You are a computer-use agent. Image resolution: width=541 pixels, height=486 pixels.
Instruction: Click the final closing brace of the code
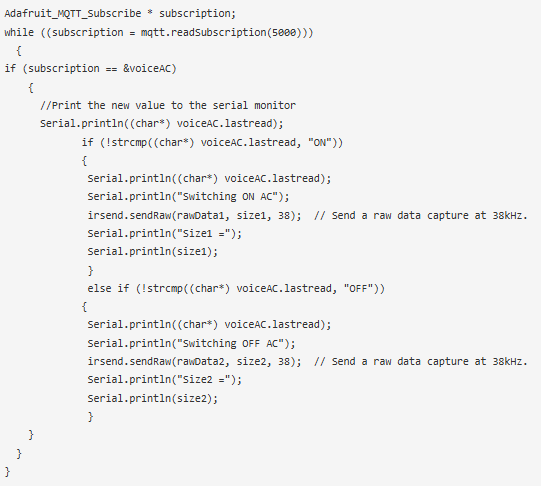[x=8, y=471]
